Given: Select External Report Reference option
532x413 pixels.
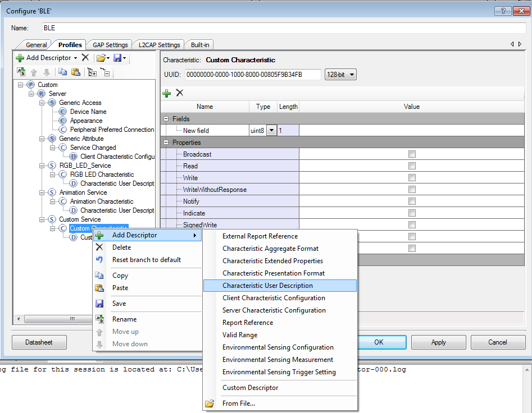Looking at the screenshot, I should click(280, 236).
